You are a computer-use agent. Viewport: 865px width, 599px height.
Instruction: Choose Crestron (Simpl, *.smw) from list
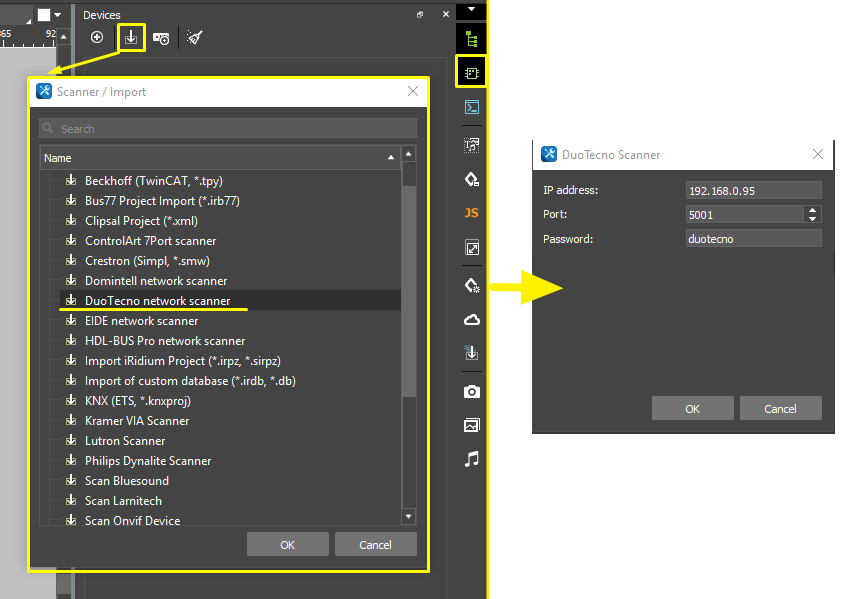click(146, 261)
